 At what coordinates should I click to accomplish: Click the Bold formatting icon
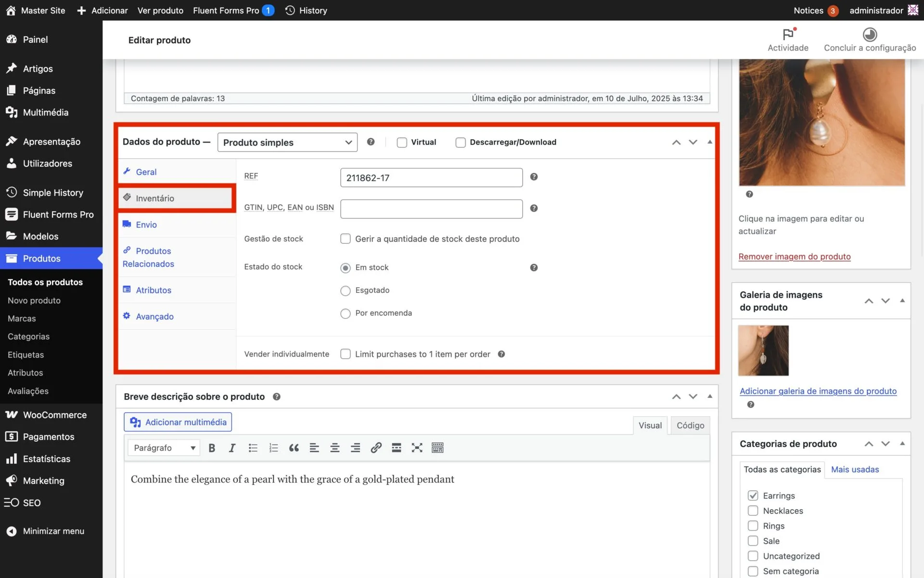click(x=212, y=448)
